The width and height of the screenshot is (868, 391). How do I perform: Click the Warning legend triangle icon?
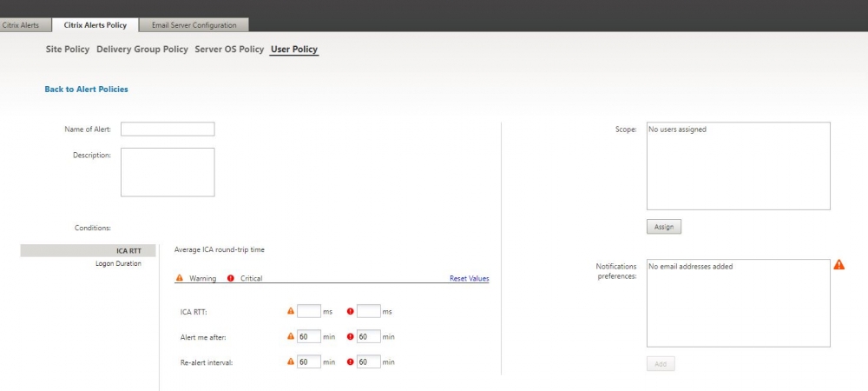180,278
